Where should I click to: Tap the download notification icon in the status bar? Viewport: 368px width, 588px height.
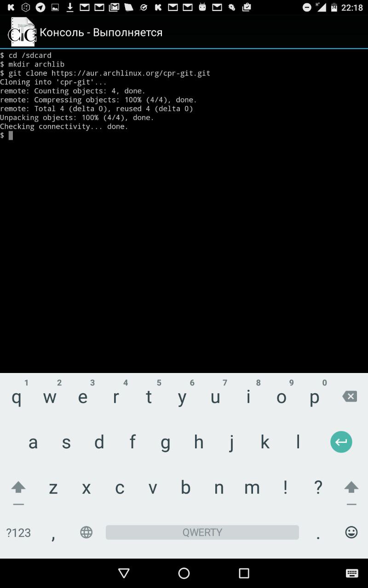[x=70, y=7]
